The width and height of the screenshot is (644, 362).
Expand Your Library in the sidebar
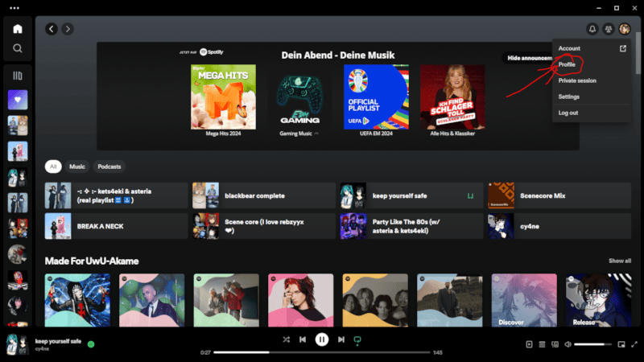[18, 76]
